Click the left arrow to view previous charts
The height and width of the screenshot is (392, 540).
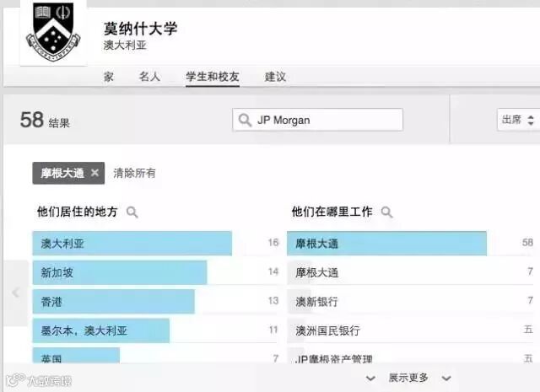pos(15,293)
